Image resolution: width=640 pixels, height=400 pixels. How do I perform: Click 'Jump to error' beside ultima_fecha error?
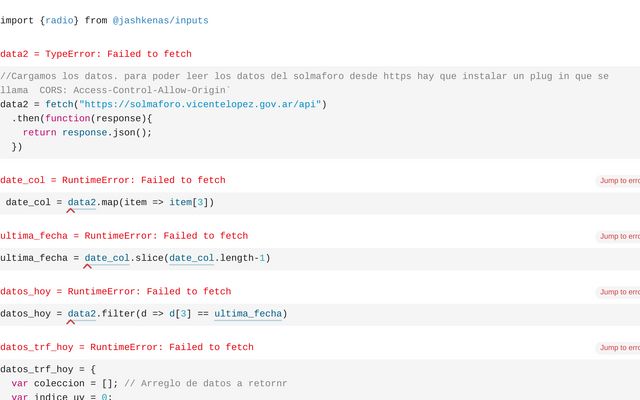(618, 237)
